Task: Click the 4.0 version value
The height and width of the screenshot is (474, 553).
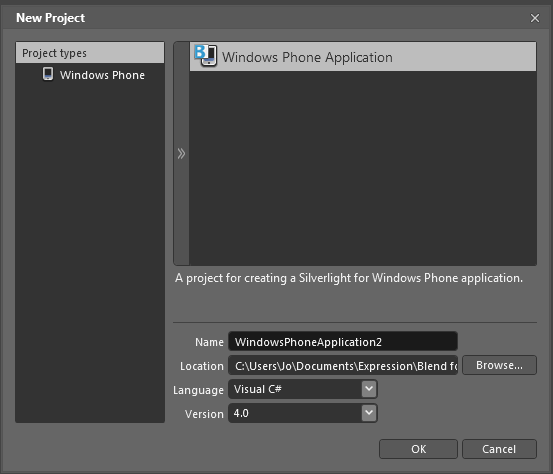Action: (x=241, y=413)
